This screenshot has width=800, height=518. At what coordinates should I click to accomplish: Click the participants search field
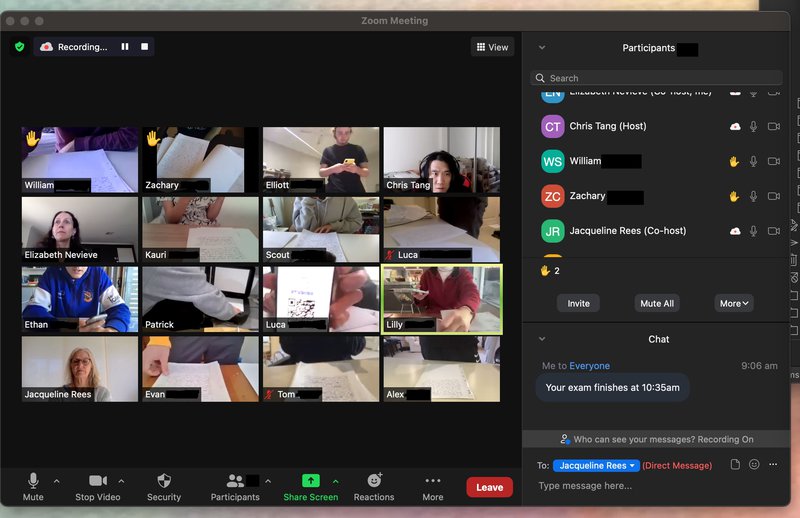pos(656,78)
